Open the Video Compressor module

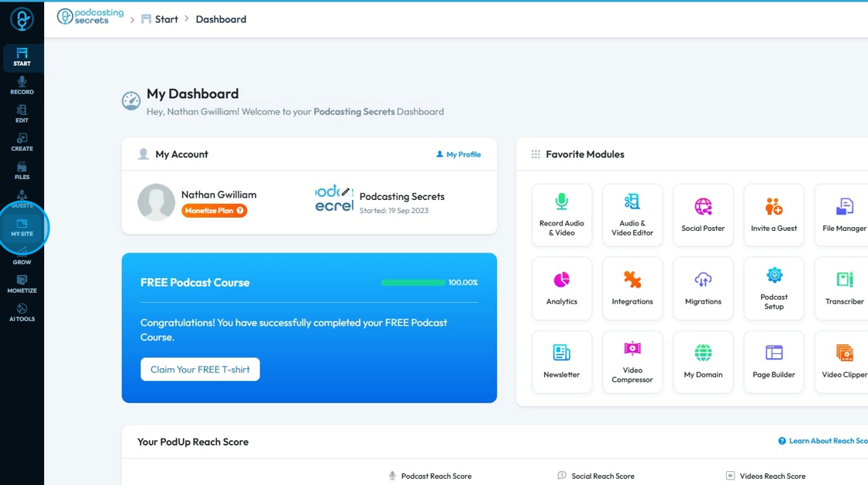[632, 362]
